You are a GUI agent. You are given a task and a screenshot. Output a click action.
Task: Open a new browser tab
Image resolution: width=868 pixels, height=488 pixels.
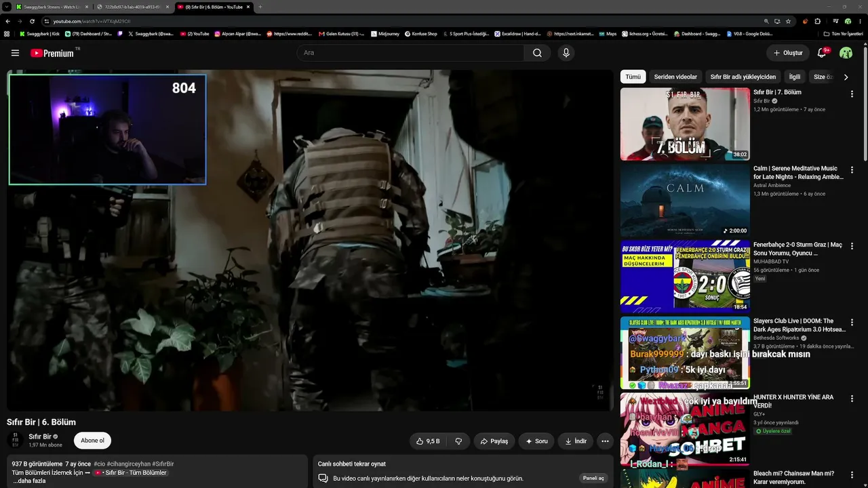[x=260, y=7]
